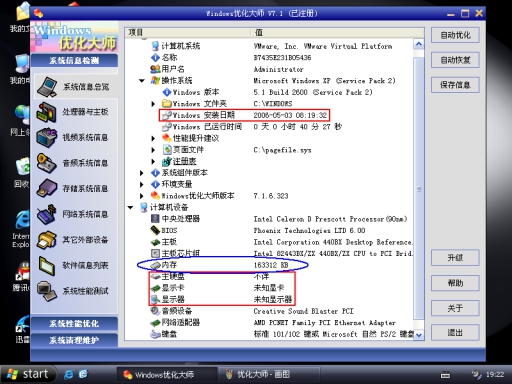Click the 内存 memory icon
Screen dimensions: 512x384
tap(155, 265)
